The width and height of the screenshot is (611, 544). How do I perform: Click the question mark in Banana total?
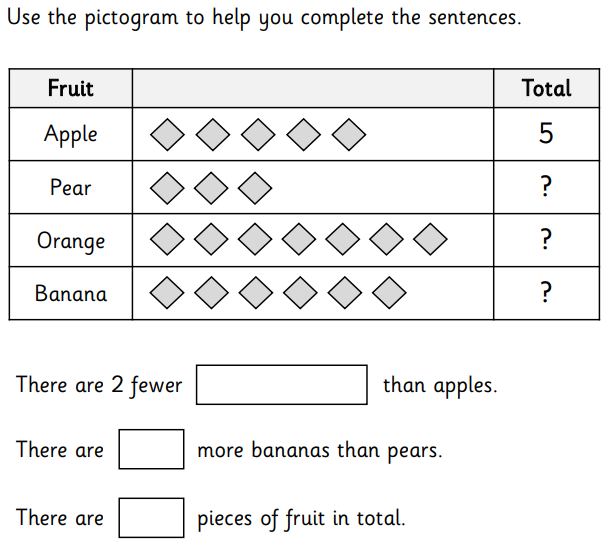click(546, 292)
